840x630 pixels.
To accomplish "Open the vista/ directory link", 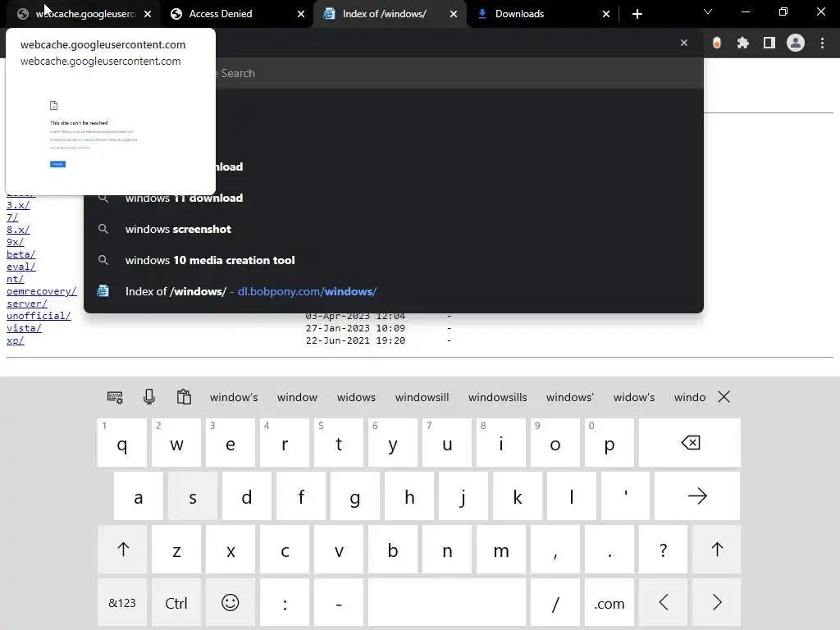I will point(24,328).
